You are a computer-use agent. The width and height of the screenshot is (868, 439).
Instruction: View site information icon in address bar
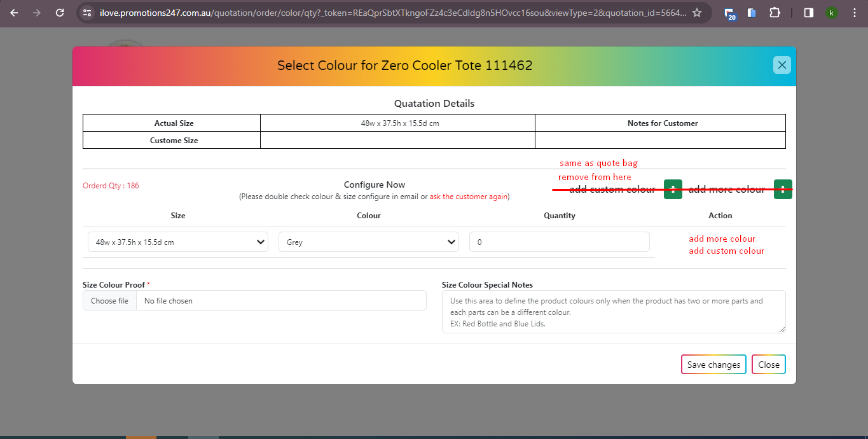point(88,13)
